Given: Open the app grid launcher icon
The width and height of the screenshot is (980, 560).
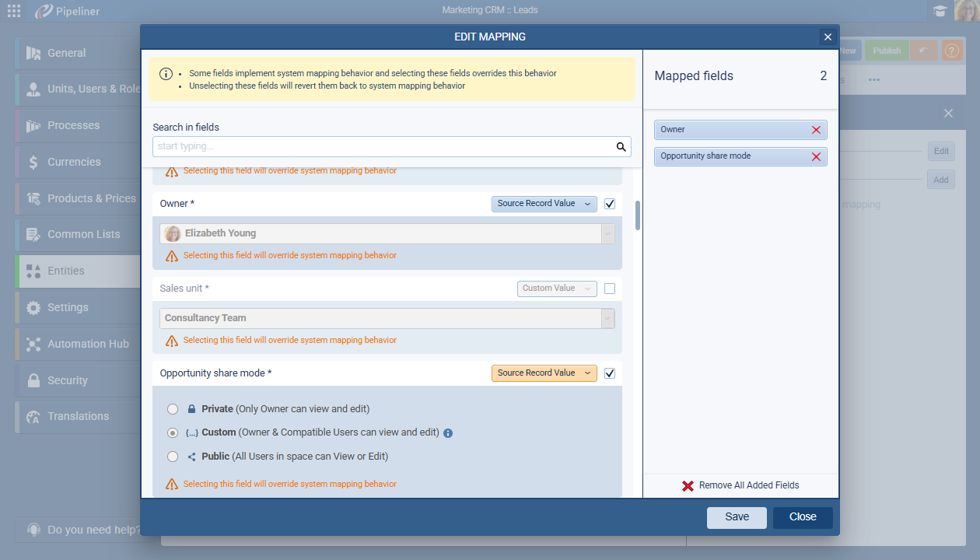Looking at the screenshot, I should click(14, 11).
